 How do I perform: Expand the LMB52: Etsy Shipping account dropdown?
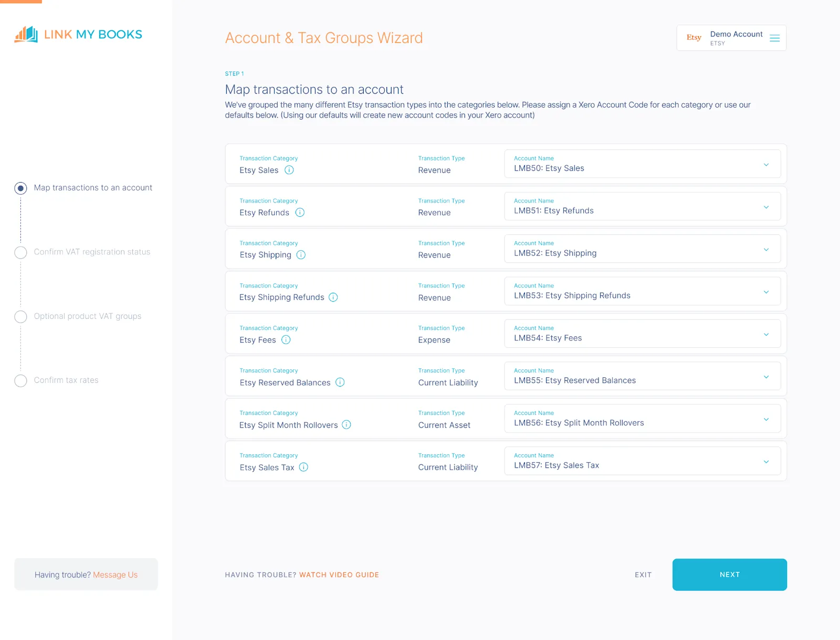point(642,249)
